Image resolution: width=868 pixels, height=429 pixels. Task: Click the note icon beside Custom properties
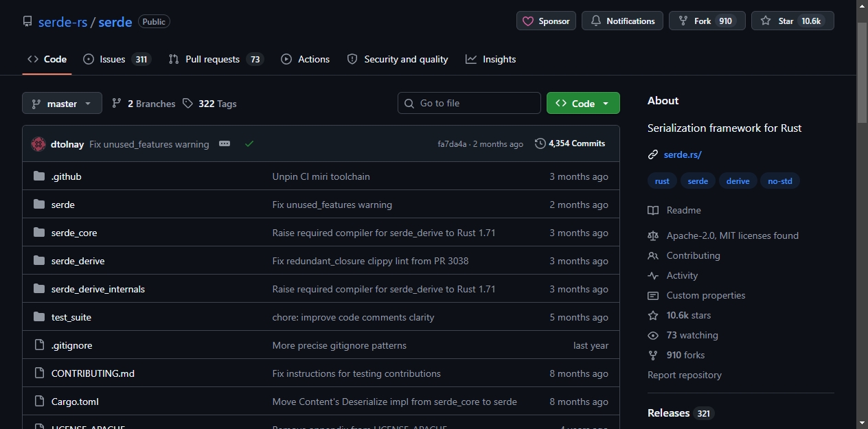point(653,295)
